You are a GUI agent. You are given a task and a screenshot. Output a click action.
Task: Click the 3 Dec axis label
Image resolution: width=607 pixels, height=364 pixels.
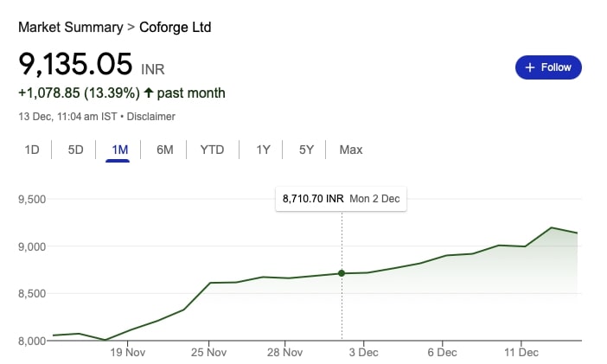click(363, 353)
